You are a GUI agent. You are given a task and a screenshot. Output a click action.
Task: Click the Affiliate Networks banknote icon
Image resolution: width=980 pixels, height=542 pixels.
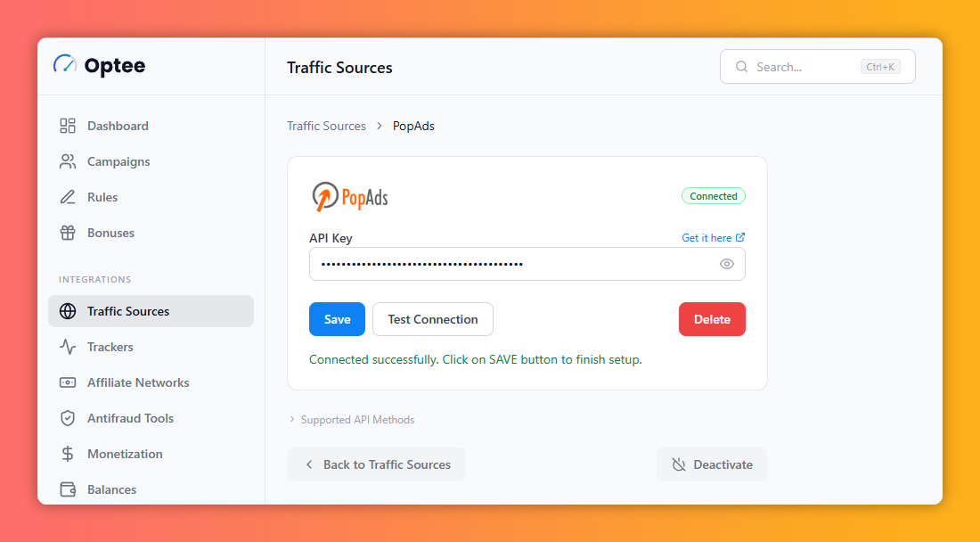pos(68,382)
